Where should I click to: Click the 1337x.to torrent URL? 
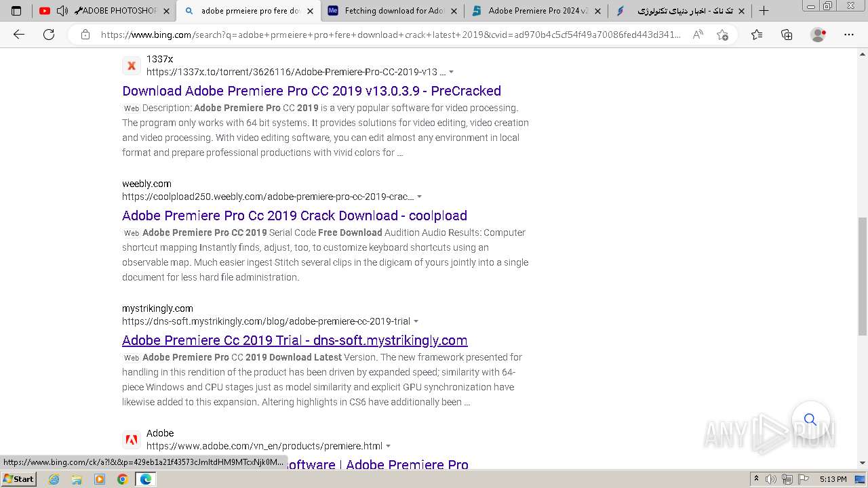[296, 72]
